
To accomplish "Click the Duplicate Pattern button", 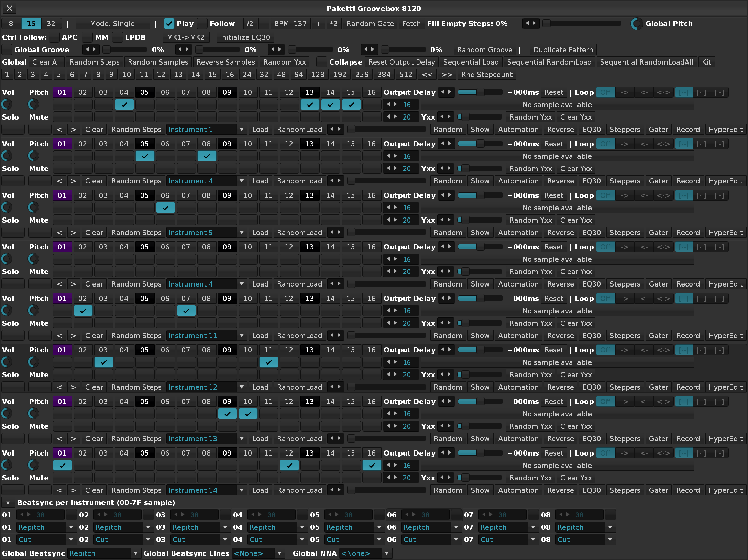I will 563,50.
